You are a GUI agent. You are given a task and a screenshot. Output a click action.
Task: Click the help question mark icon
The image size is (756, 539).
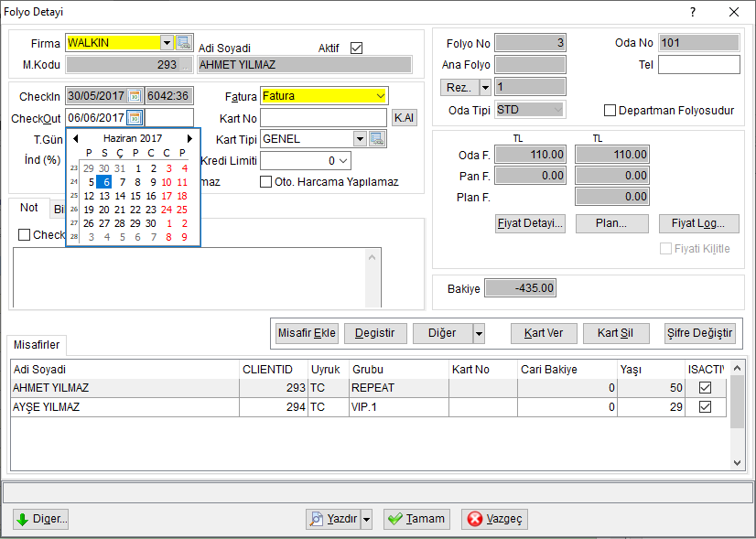pyautogui.click(x=693, y=12)
